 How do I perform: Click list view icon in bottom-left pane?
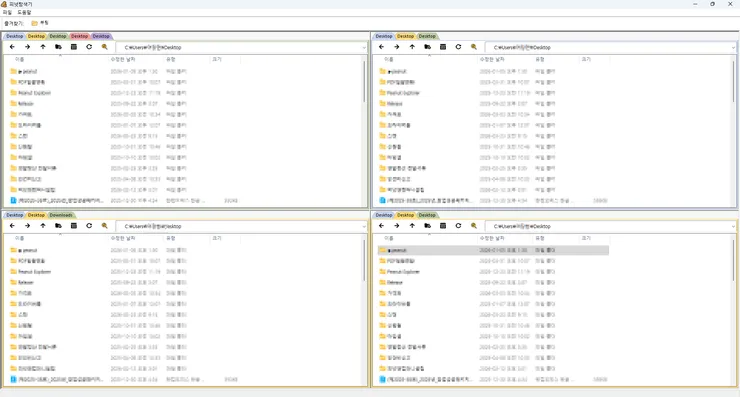(74, 226)
